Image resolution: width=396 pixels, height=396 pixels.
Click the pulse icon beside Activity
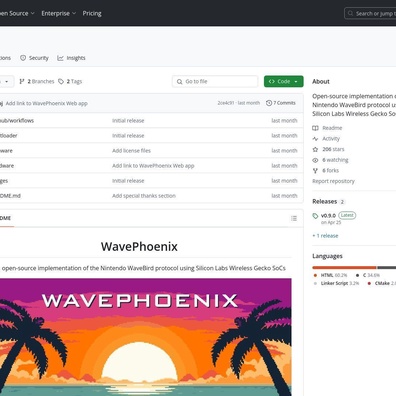(x=315, y=139)
